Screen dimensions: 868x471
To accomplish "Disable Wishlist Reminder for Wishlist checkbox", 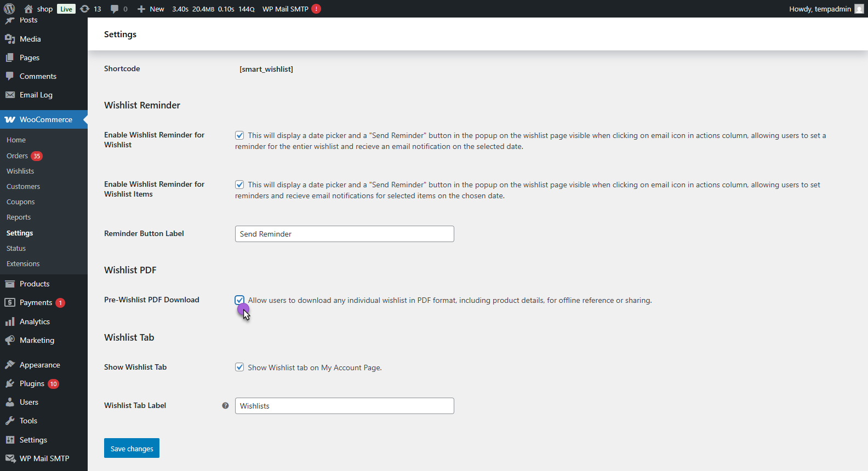I will [x=239, y=135].
